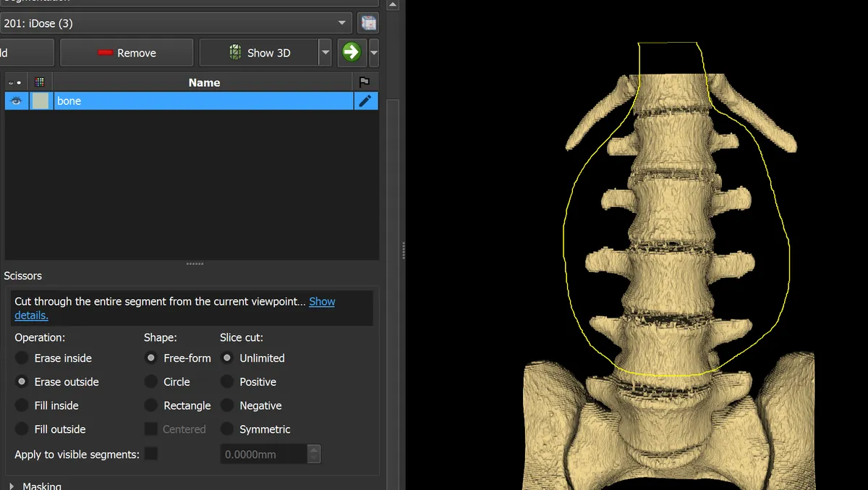Open the Show 3D options dropdown arrow
868x490 pixels.
(x=325, y=53)
